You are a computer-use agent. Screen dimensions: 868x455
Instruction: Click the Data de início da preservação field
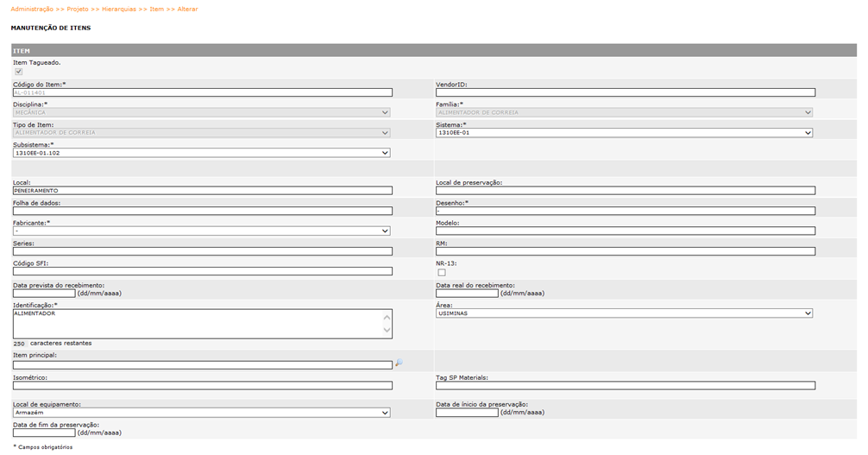tap(467, 413)
